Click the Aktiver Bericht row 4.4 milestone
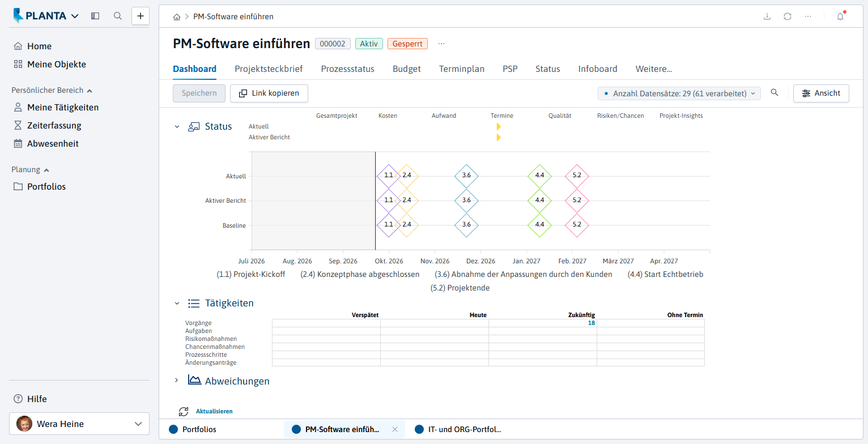 tap(539, 200)
